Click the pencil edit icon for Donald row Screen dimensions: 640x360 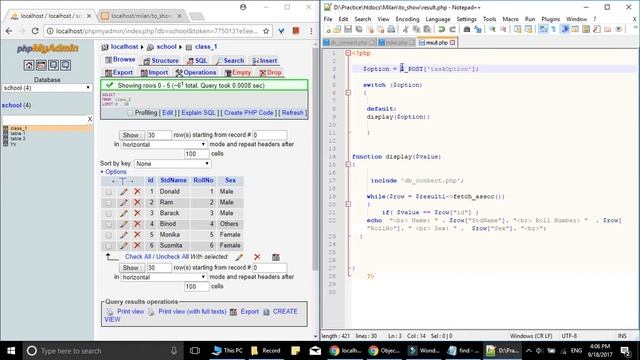click(124, 191)
